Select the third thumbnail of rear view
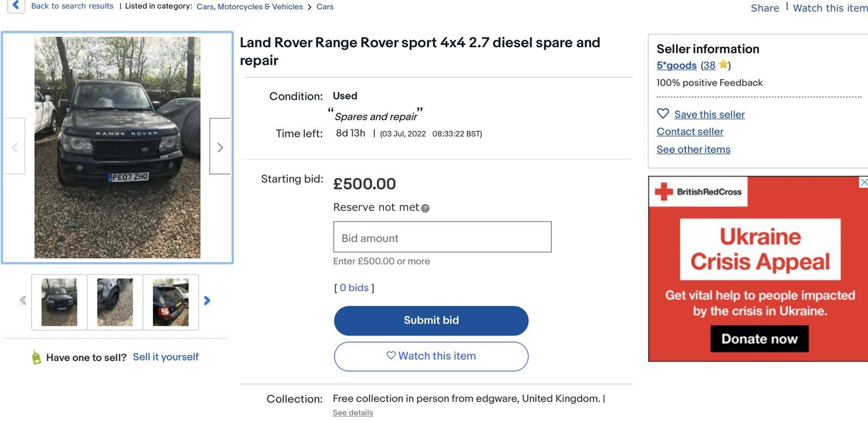Image resolution: width=868 pixels, height=422 pixels. point(171,302)
